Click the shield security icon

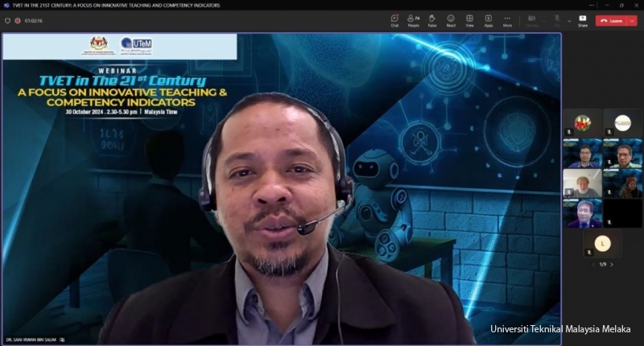click(8, 20)
